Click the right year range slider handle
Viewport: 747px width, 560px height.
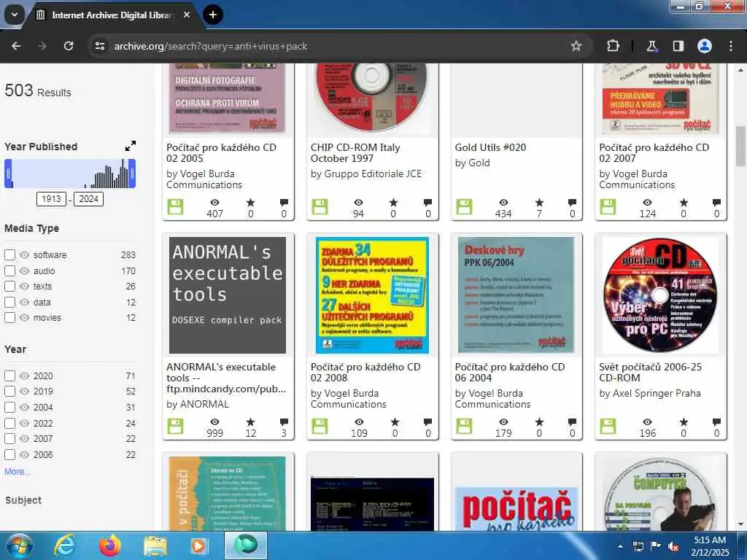coord(133,174)
